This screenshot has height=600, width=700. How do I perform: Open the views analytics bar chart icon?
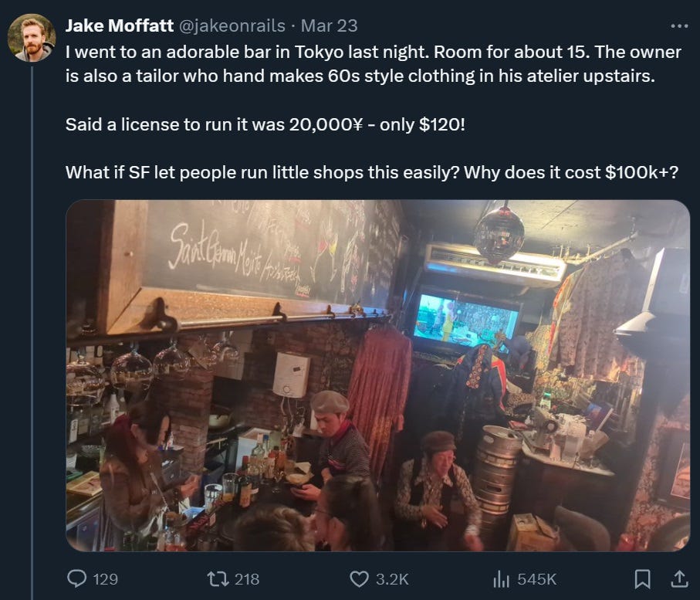(x=501, y=579)
